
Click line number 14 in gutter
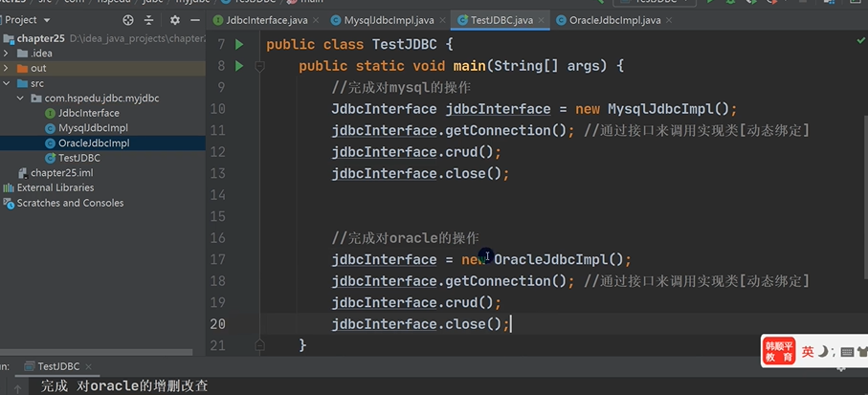pos(217,195)
